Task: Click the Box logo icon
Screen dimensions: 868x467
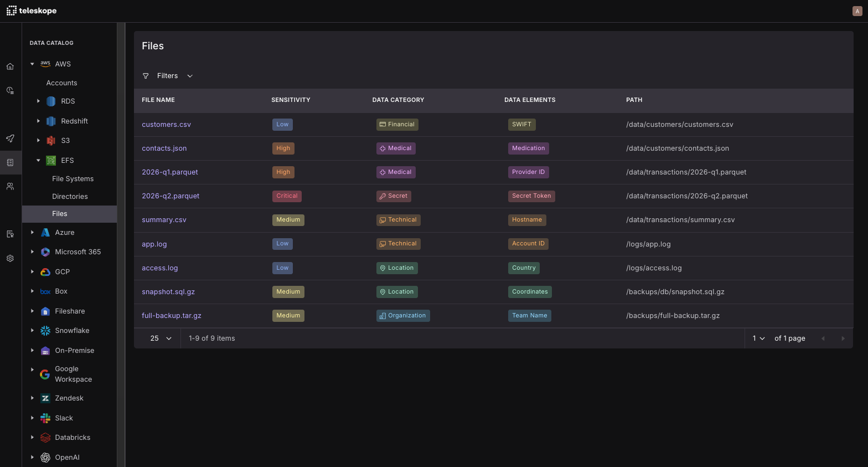Action: click(x=45, y=291)
